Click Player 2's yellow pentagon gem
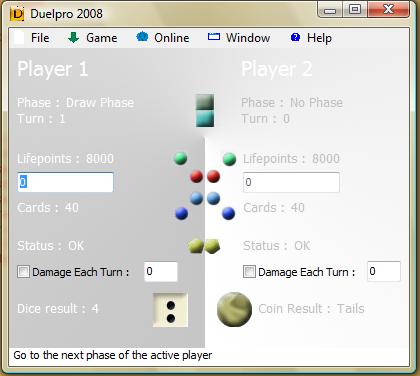 click(212, 246)
